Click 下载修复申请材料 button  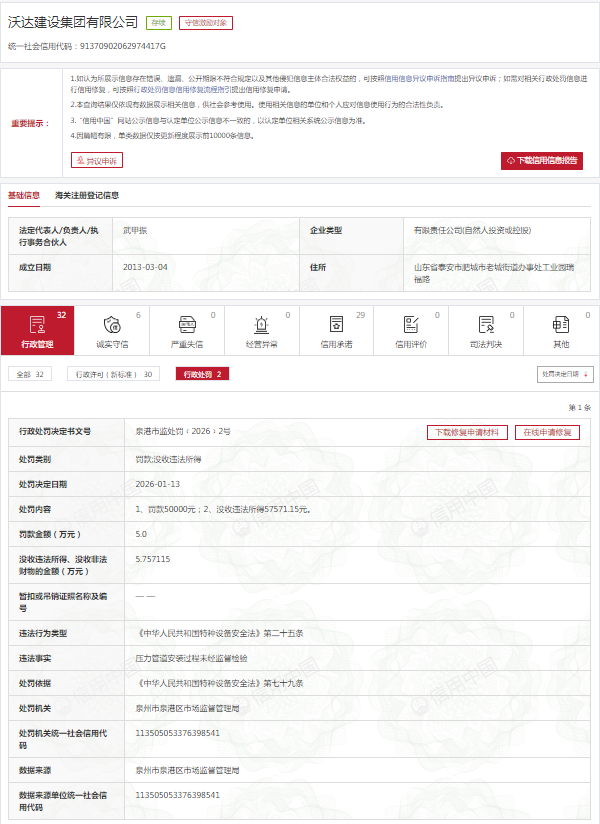[x=467, y=432]
